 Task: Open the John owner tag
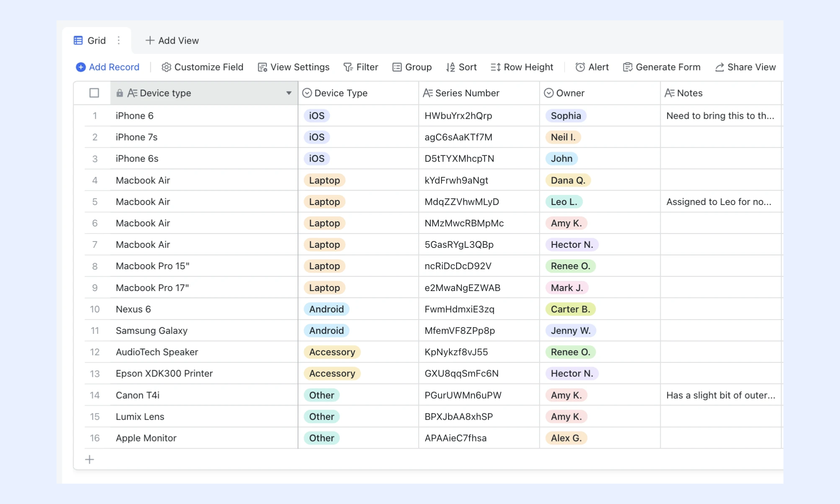pos(562,159)
